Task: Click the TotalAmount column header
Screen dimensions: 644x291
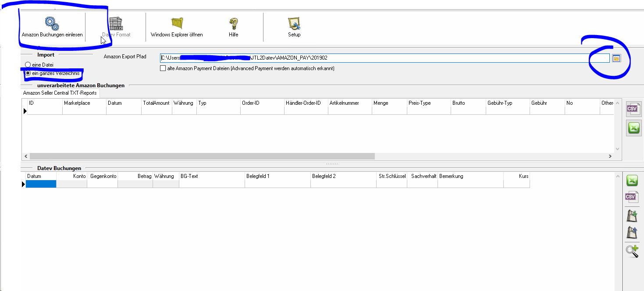Action: click(x=157, y=103)
